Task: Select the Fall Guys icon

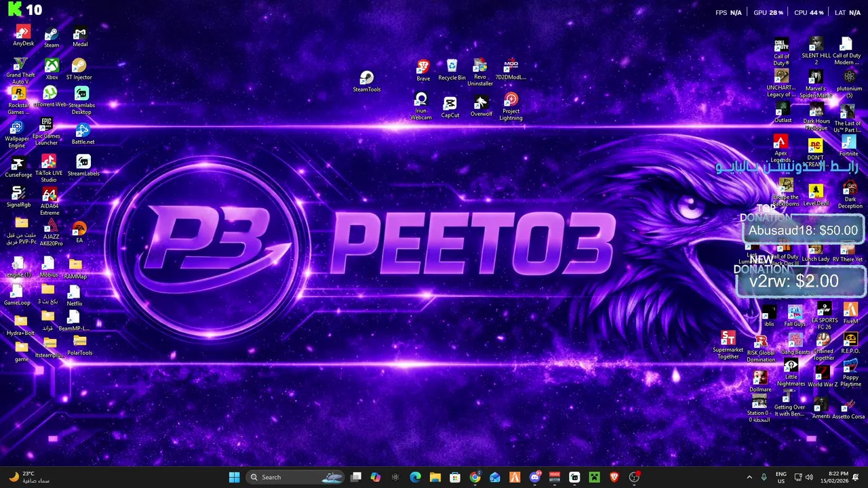Action: tap(795, 317)
